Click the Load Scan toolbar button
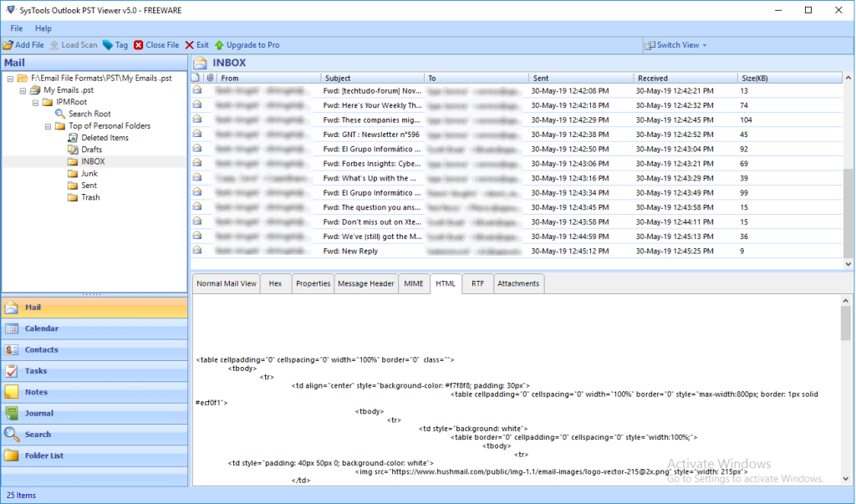 coord(74,45)
